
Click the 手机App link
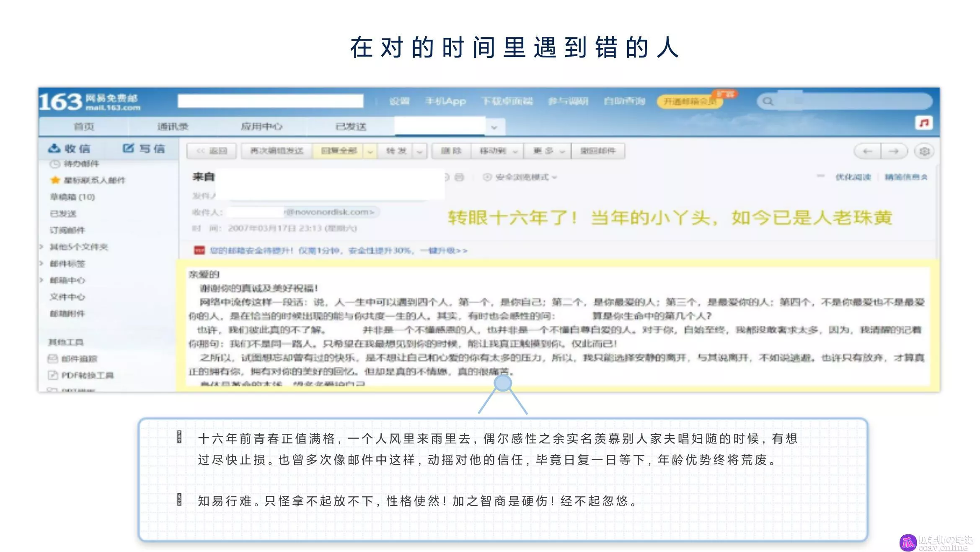445,101
